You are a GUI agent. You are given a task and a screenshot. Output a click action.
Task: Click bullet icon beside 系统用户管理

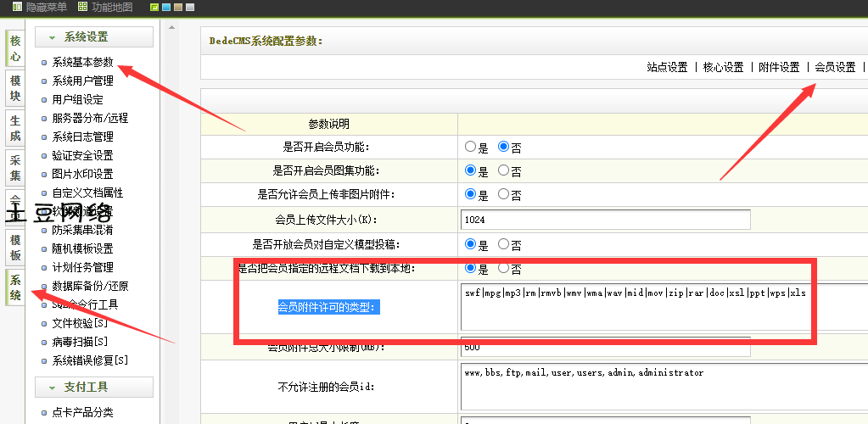point(44,81)
